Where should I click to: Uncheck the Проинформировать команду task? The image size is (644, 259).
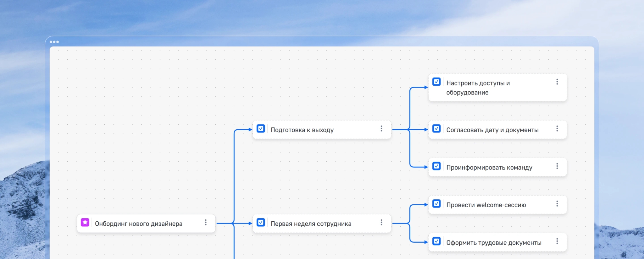click(x=436, y=166)
